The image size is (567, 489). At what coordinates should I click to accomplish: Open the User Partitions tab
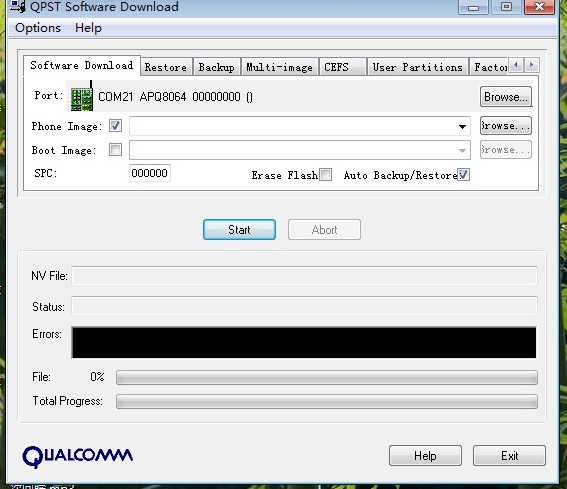[418, 67]
